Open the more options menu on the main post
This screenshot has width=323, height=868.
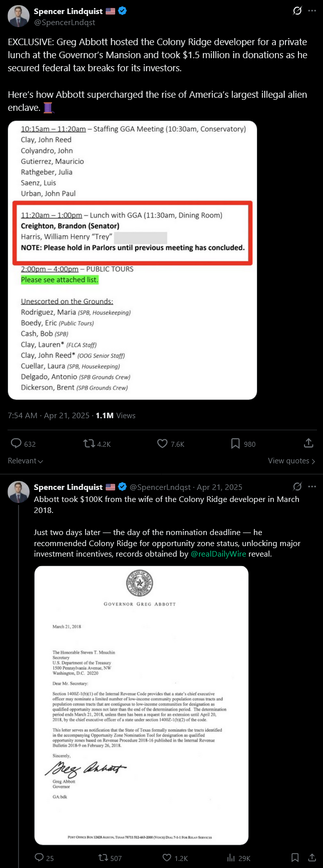(x=312, y=11)
